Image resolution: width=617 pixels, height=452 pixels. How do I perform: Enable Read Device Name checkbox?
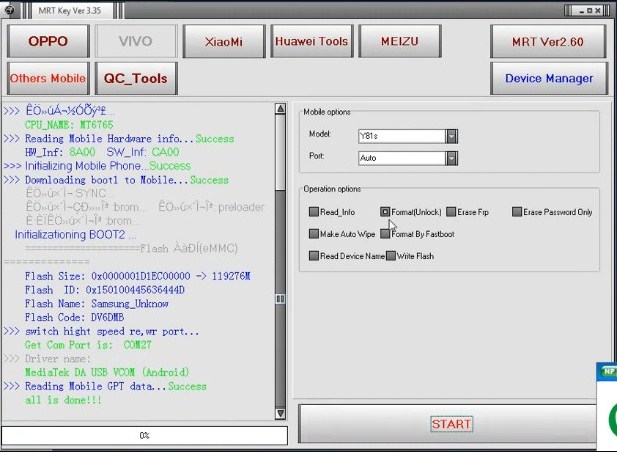click(x=314, y=256)
